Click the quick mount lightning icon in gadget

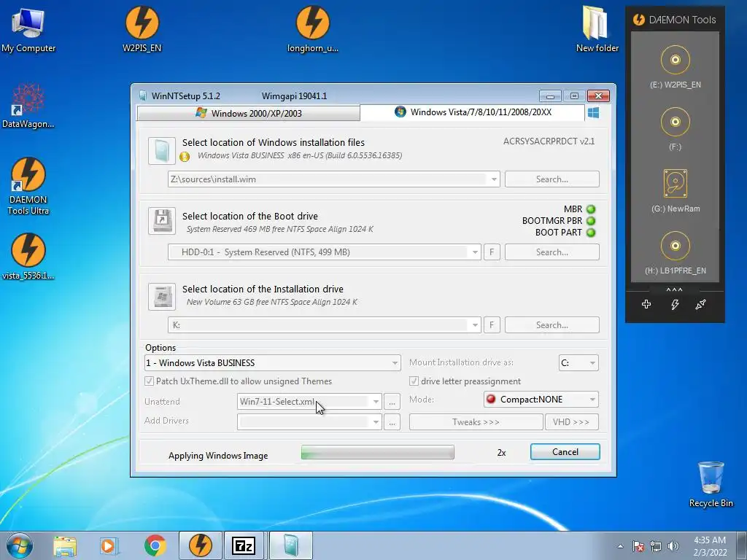675,304
